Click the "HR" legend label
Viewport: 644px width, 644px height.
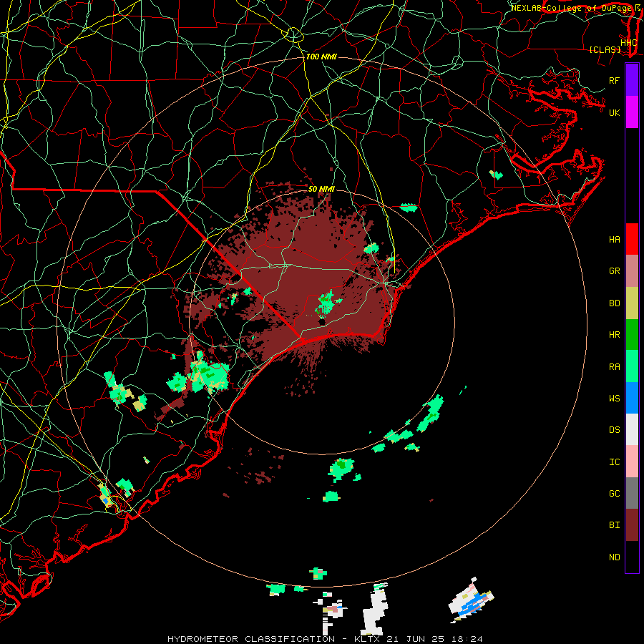pyautogui.click(x=614, y=335)
